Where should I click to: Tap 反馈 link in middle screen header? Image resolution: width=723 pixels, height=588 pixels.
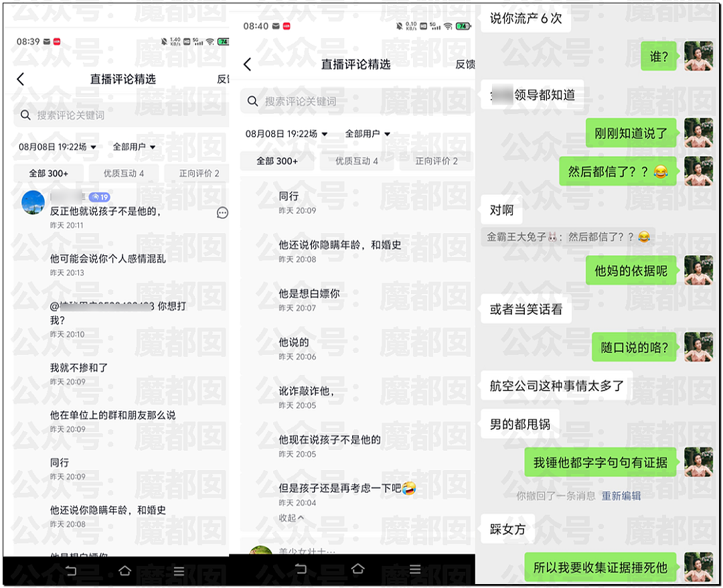(465, 64)
